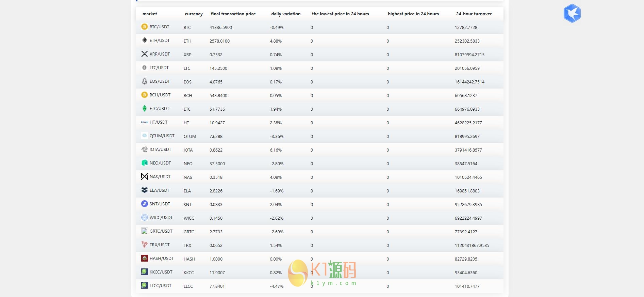The height and width of the screenshot is (297, 644).
Task: Open the TRX/USDT market
Action: click(x=160, y=245)
